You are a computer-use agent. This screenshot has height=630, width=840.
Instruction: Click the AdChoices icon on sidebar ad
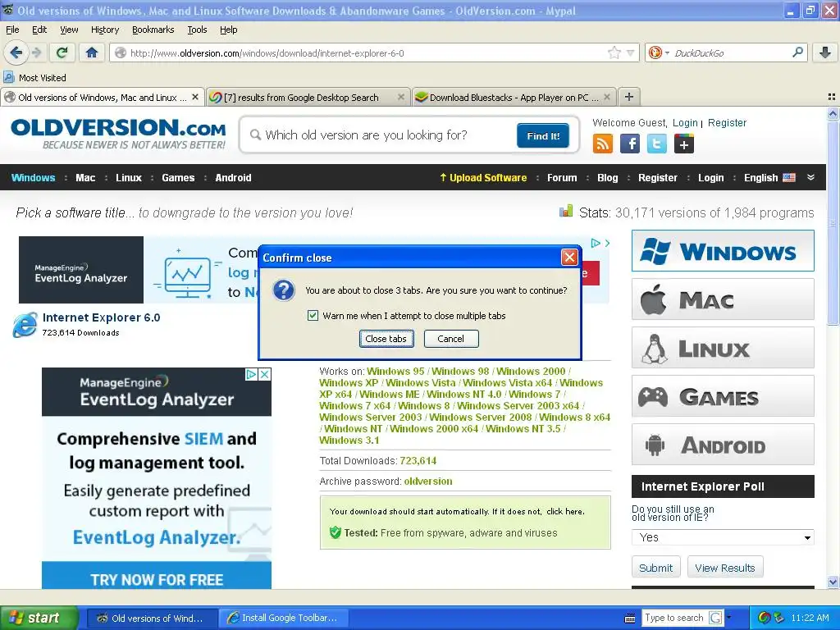point(251,374)
